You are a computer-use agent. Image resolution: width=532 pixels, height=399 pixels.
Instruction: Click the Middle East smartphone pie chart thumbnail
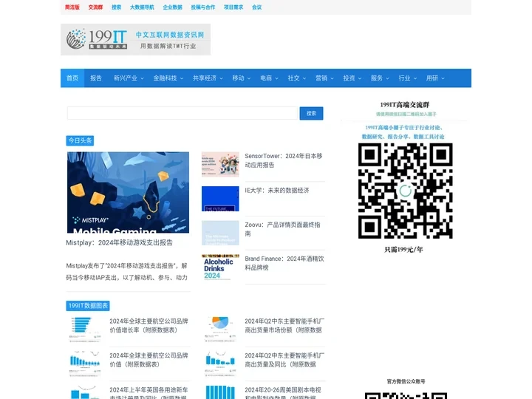pyautogui.click(x=220, y=330)
